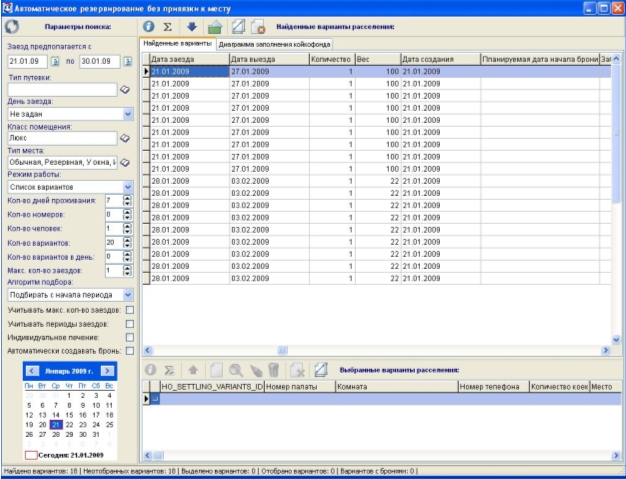
Task: Open calendar picker for end date 30.01.09
Action: [x=128, y=61]
